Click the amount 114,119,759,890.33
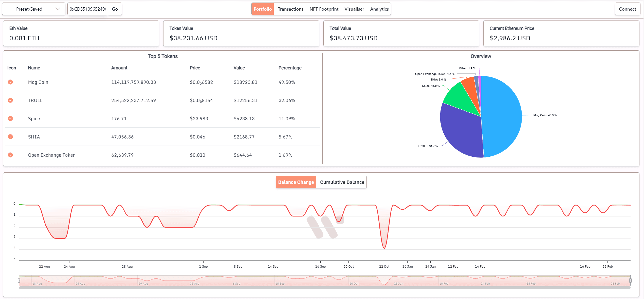The height and width of the screenshot is (299, 644). pos(134,82)
